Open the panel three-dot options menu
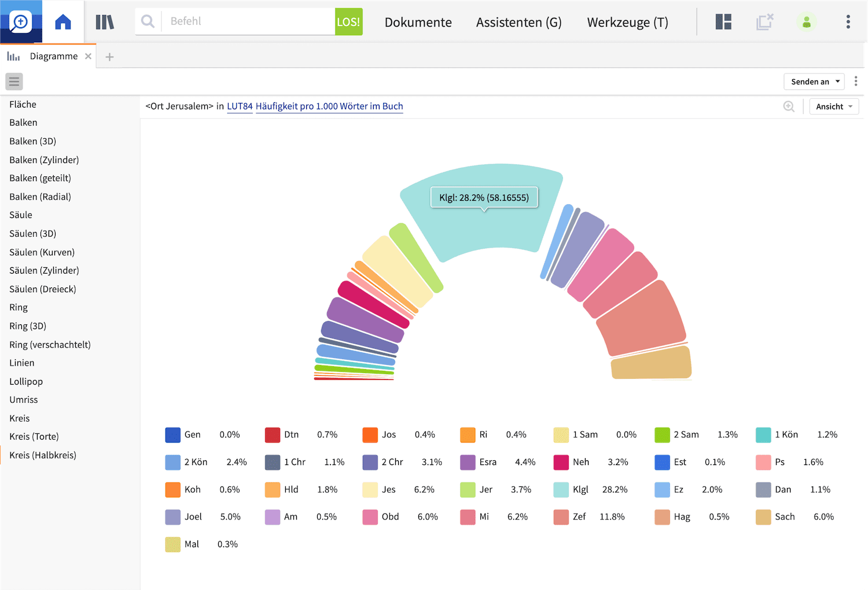868x590 pixels. pos(856,82)
